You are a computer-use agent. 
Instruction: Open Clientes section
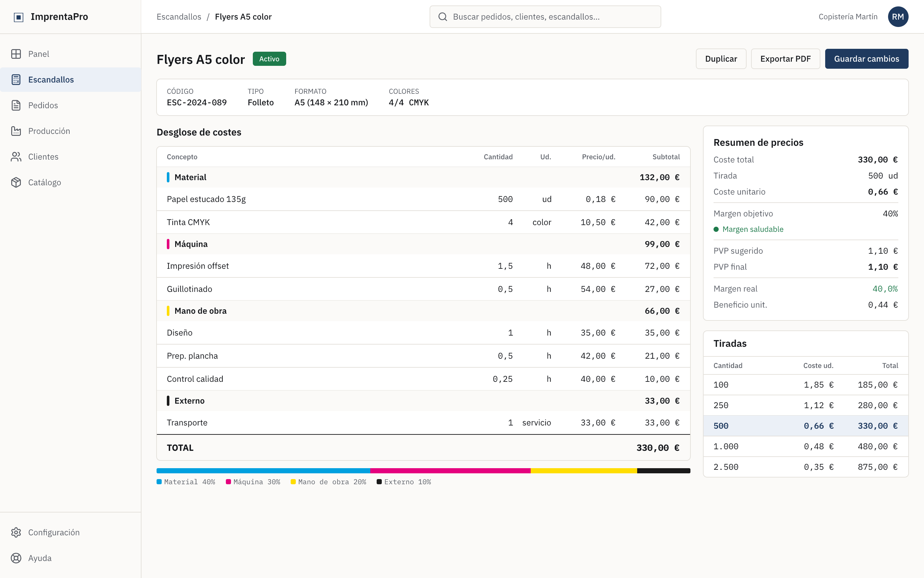pos(71,157)
